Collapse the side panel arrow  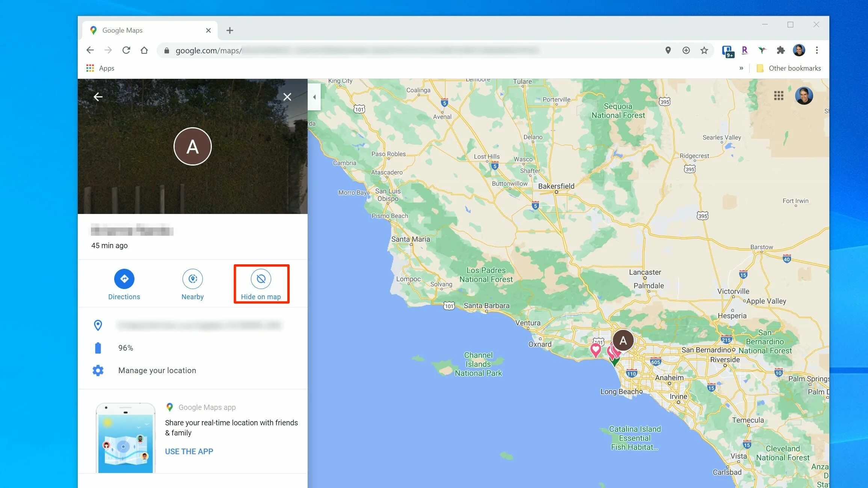(314, 97)
